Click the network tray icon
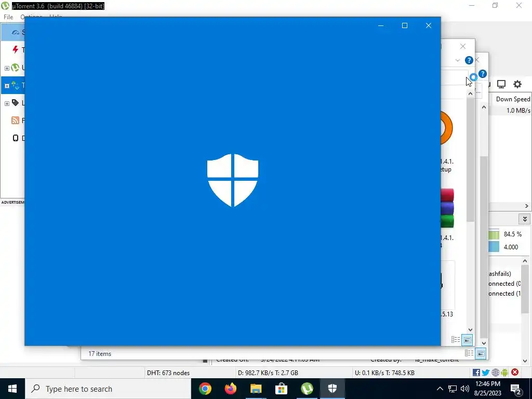Image resolution: width=532 pixels, height=399 pixels. (453, 389)
